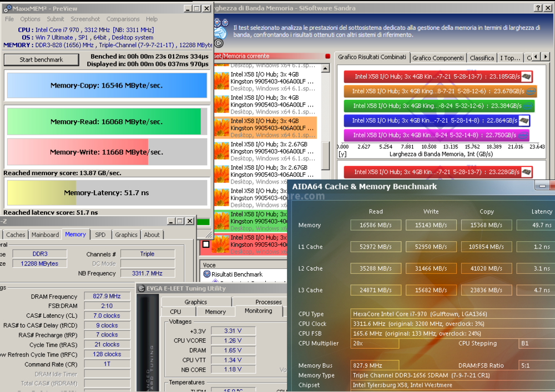This screenshot has height=392, width=555.
Task: Open the Processes tab in EVGA E-LEET
Action: tap(269, 302)
